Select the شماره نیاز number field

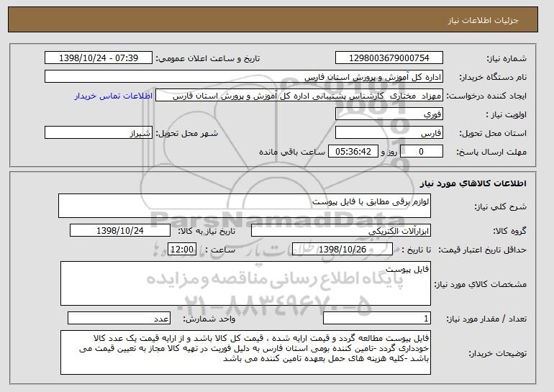point(389,58)
